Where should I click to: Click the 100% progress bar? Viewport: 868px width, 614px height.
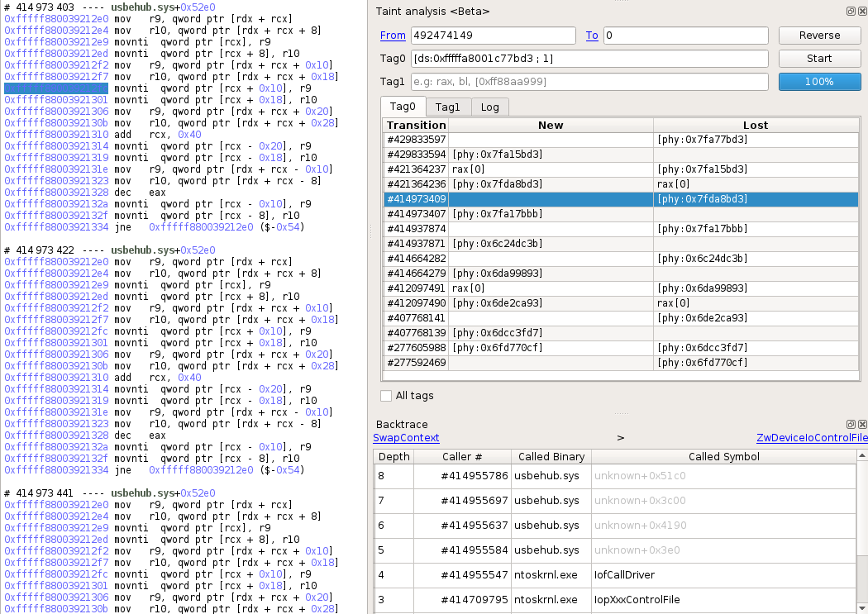[x=819, y=82]
